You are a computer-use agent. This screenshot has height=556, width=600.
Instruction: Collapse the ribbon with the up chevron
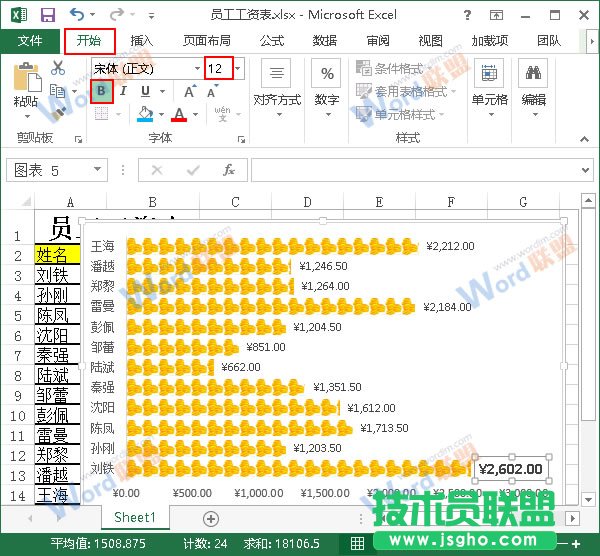584,139
